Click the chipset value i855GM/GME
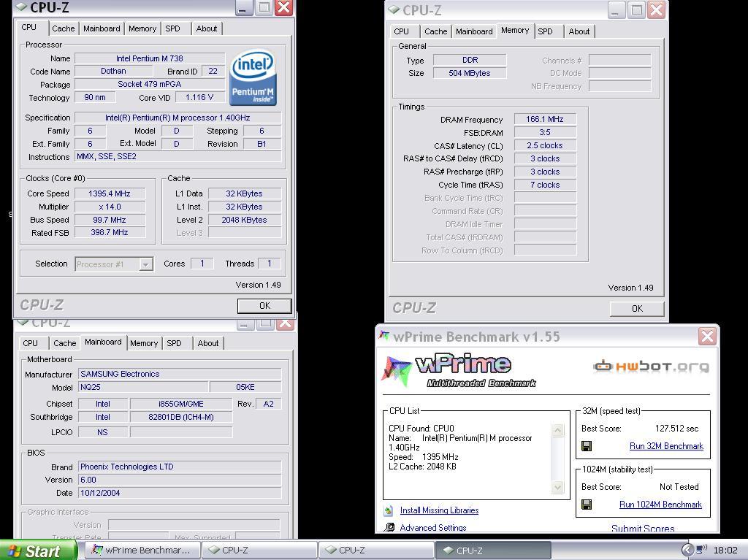 tap(181, 404)
